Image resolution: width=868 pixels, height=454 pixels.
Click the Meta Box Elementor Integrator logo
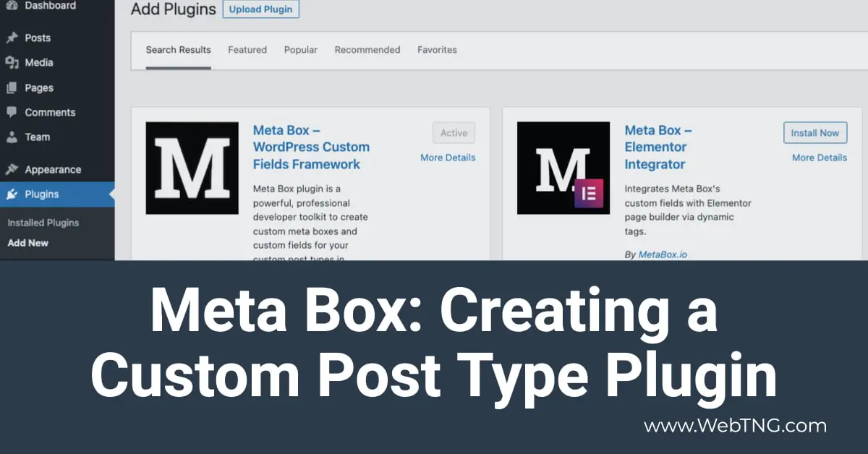click(563, 168)
